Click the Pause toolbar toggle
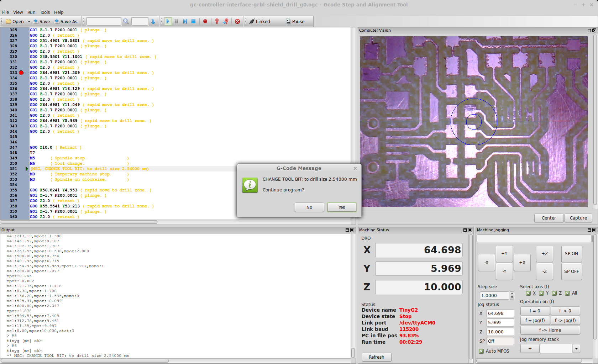This screenshot has height=364, width=598. (x=295, y=22)
